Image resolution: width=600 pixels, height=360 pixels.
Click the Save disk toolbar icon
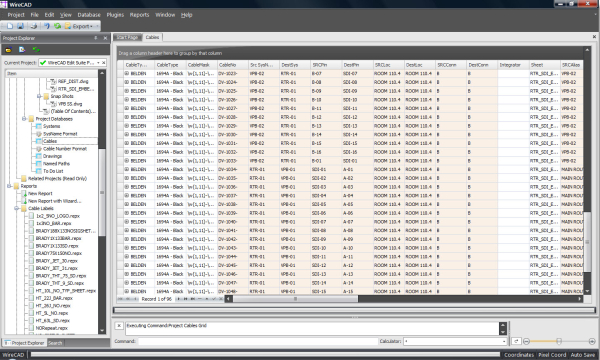(x=21, y=26)
